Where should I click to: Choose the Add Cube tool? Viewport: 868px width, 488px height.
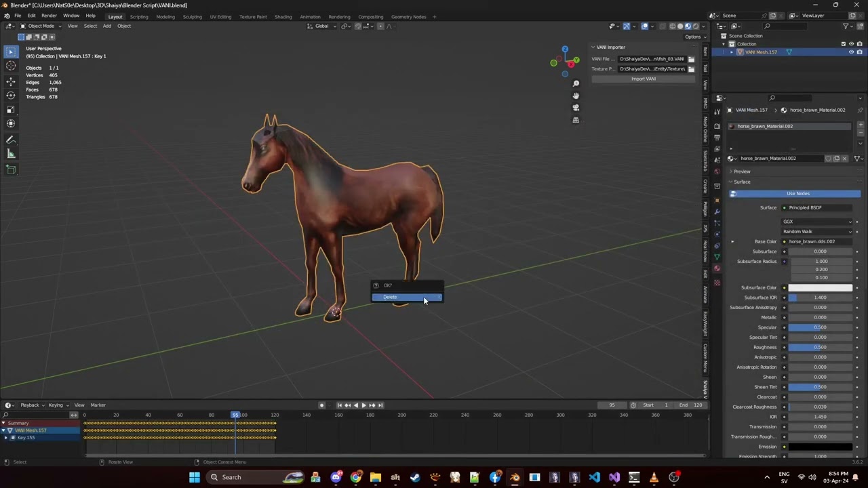click(x=11, y=169)
